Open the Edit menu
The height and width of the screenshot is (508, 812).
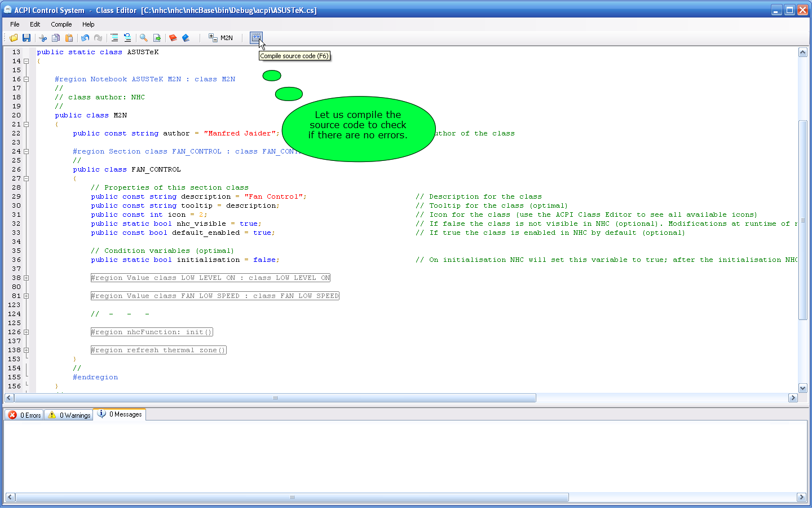click(35, 24)
